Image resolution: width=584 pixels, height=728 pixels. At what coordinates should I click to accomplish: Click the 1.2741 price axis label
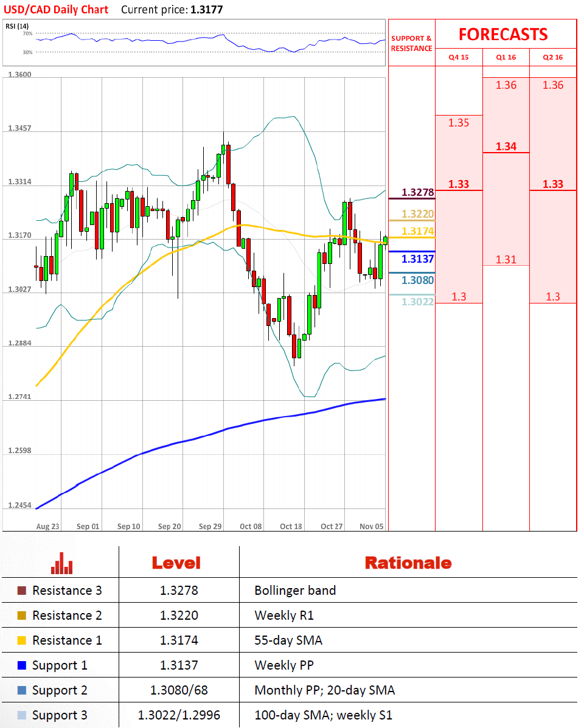click(x=20, y=397)
